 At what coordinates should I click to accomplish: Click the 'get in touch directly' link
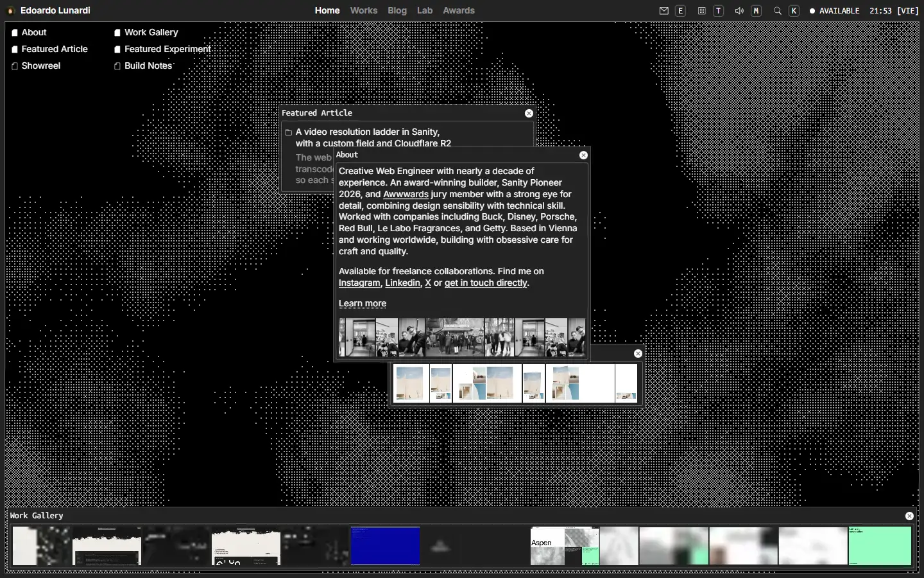point(486,283)
